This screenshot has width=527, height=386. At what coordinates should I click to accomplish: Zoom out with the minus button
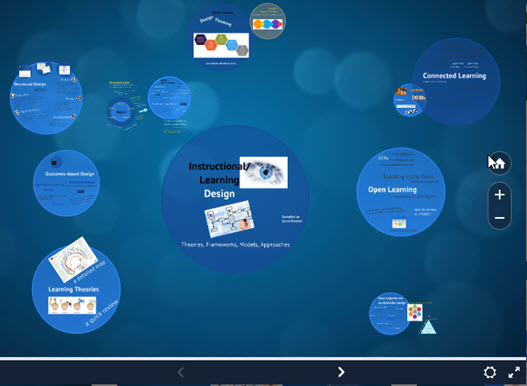pyautogui.click(x=500, y=218)
